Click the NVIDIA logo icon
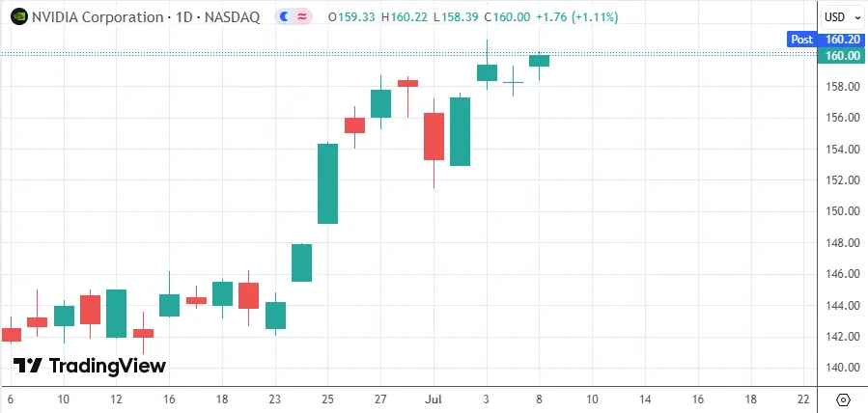Screen dimensions: 868x413 pos(19,16)
